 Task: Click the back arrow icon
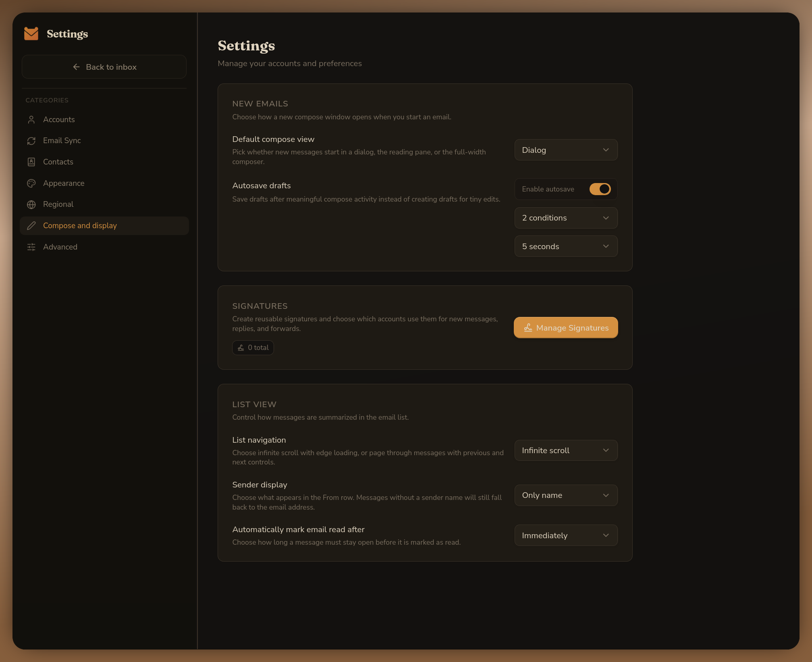tap(76, 67)
